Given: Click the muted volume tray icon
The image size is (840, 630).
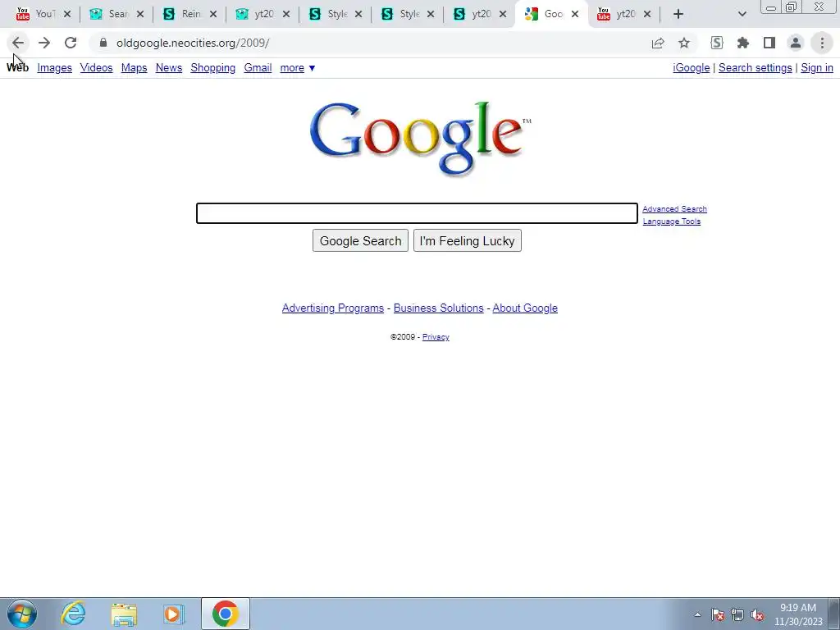Looking at the screenshot, I should [757, 614].
